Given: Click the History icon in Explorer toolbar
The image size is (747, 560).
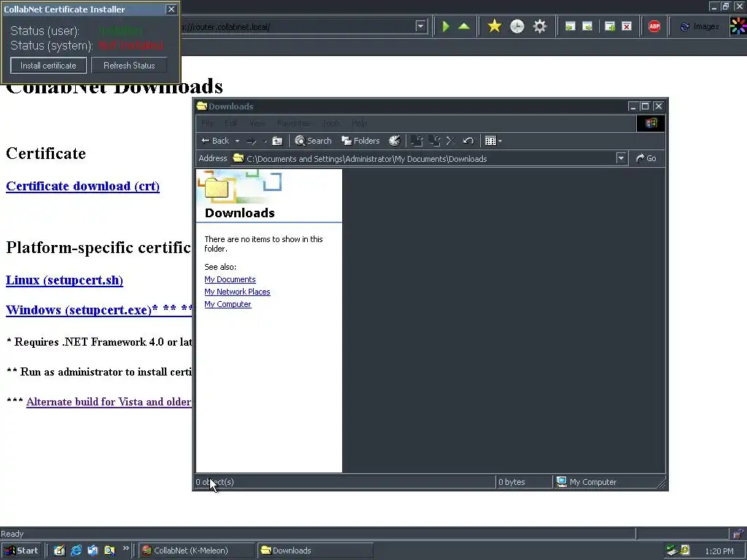Looking at the screenshot, I should tap(395, 141).
